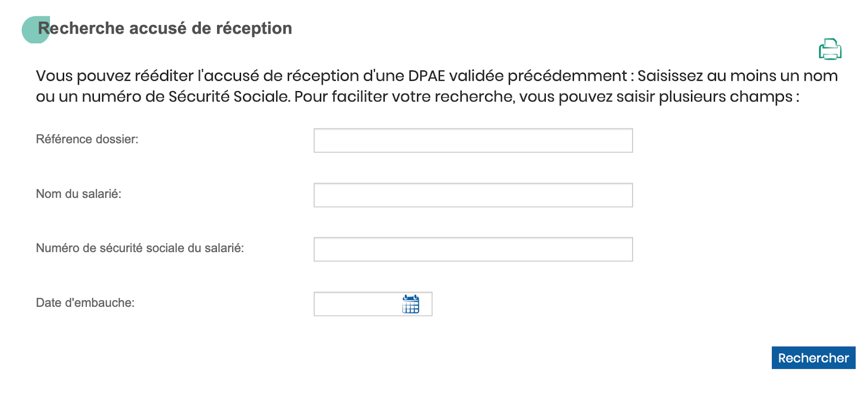Click the 'Date d'embauche:' label
The width and height of the screenshot is (868, 394).
(85, 303)
